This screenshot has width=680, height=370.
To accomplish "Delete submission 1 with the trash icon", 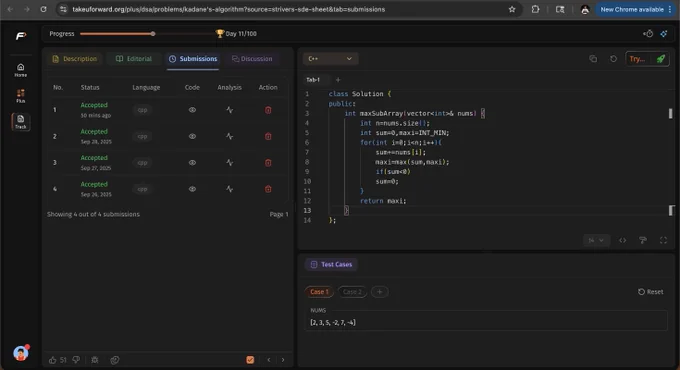I will pyautogui.click(x=268, y=110).
